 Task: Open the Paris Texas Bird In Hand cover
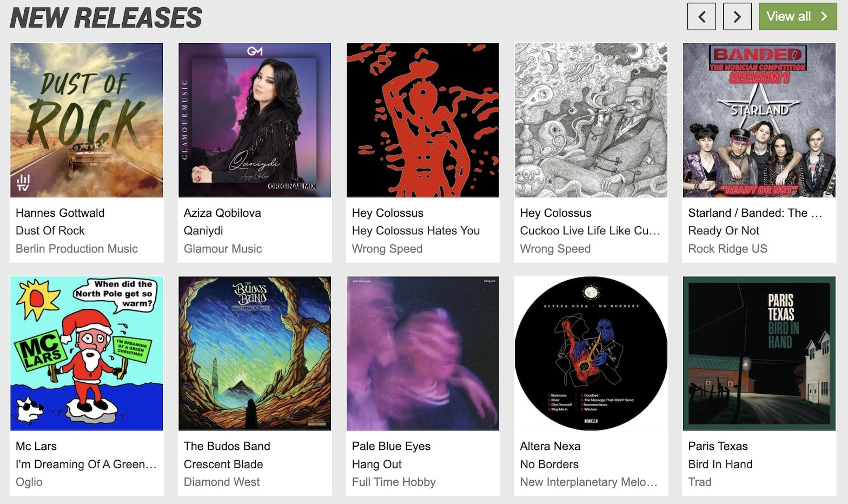[x=759, y=354]
